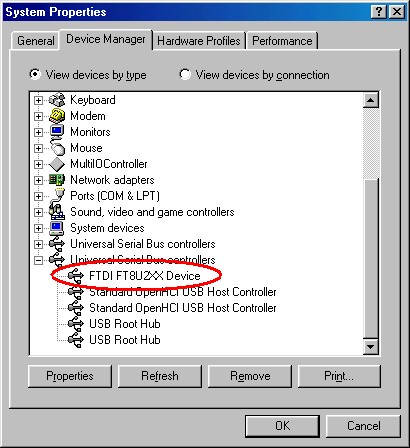Select View devices by connection option

pyautogui.click(x=254, y=75)
